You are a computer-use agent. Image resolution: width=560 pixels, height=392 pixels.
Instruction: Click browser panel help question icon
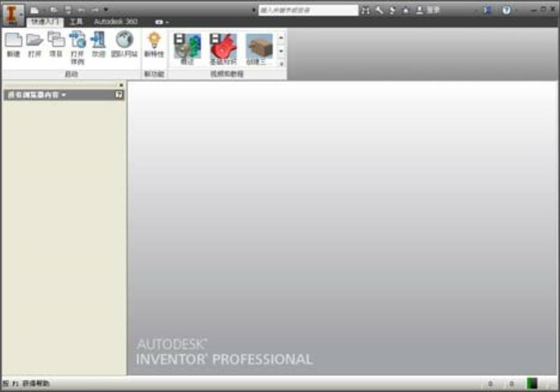(x=118, y=95)
